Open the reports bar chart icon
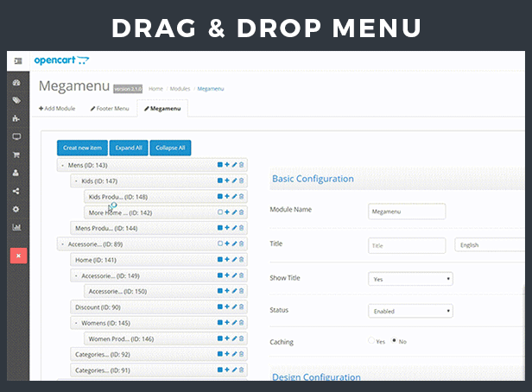 point(18,228)
